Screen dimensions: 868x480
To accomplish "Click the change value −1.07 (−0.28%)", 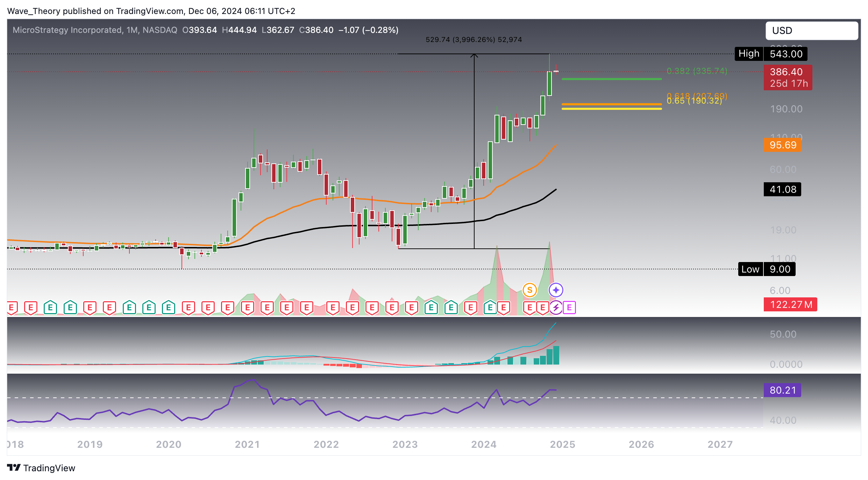I will click(368, 30).
